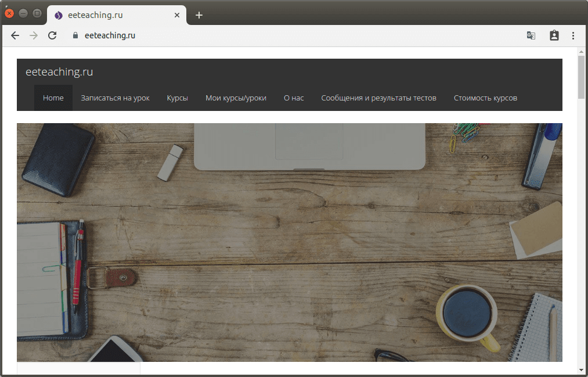This screenshot has height=377, width=588.
Task: Open the browser three-dot menu
Action: 573,35
